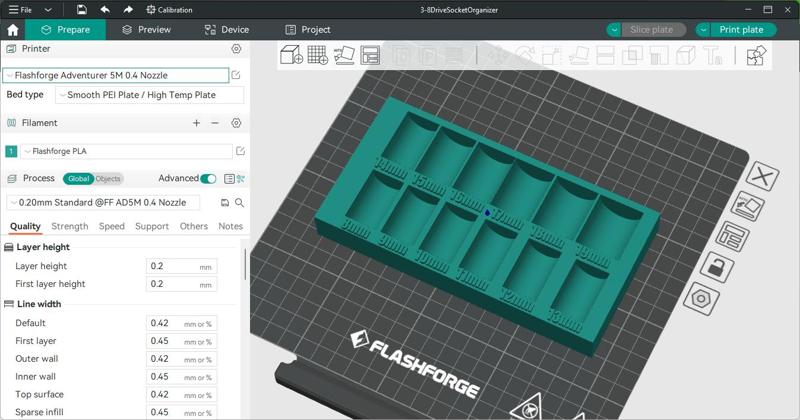Click the Add plate grid icon
The width and height of the screenshot is (800, 420).
[318, 55]
